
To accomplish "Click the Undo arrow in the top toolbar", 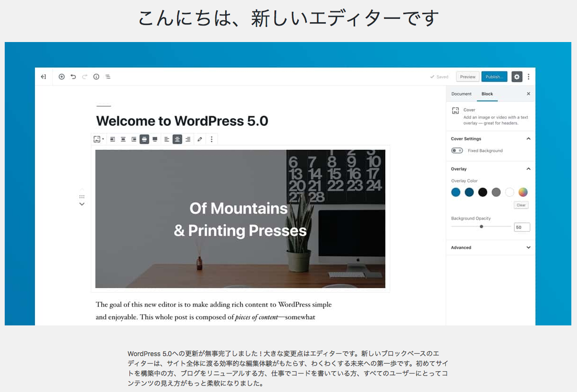I will click(x=73, y=77).
